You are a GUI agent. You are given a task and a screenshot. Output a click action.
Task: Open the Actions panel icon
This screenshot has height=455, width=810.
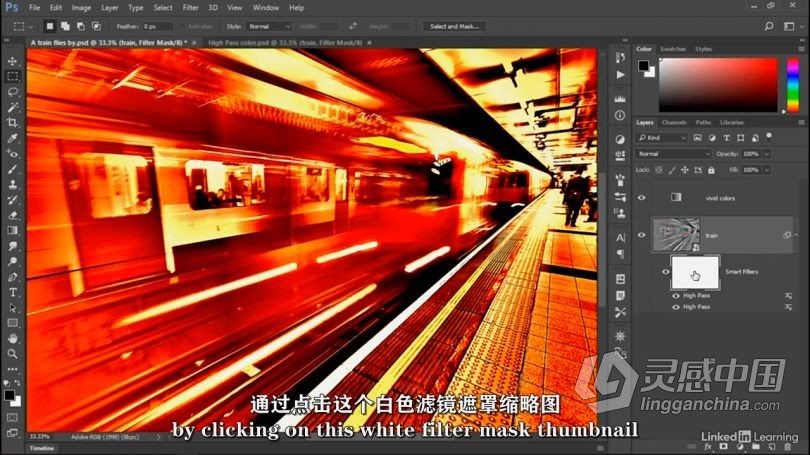620,75
